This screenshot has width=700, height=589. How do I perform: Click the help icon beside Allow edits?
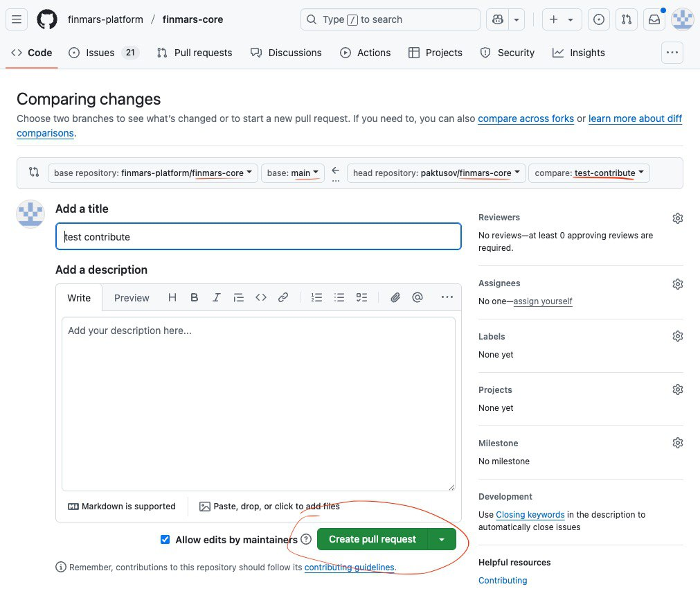306,539
